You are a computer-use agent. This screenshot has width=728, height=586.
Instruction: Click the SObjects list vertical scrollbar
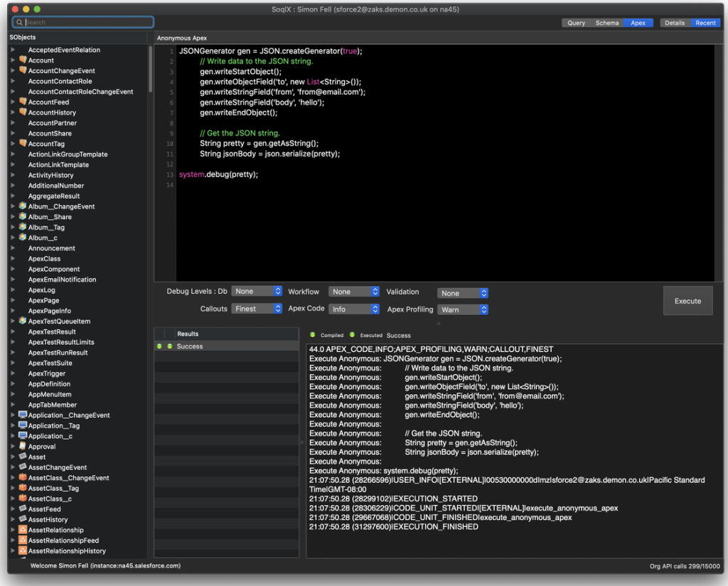click(x=150, y=70)
